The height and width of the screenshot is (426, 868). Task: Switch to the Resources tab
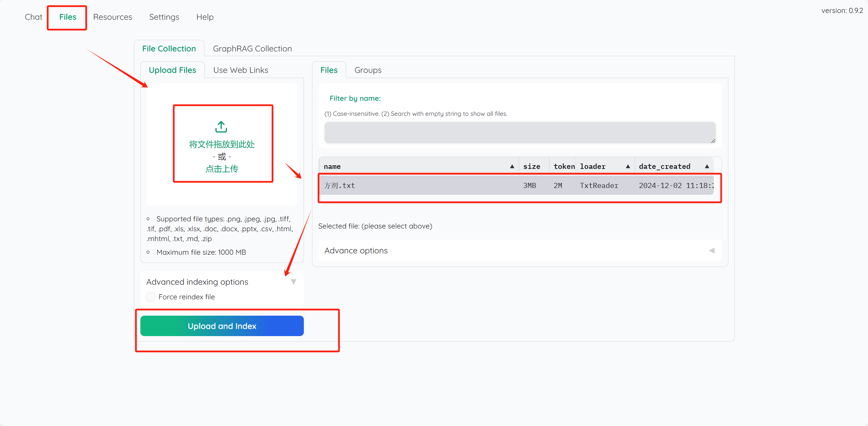tap(112, 17)
